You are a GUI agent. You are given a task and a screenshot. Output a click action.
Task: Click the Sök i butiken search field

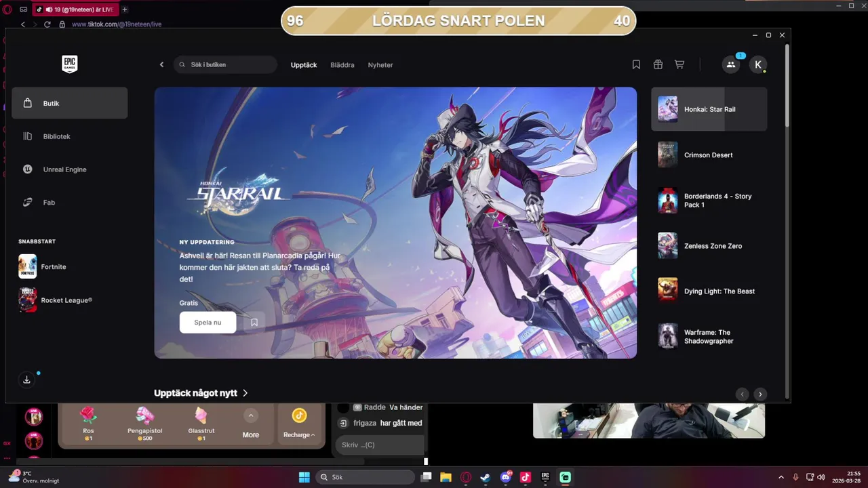(x=226, y=64)
